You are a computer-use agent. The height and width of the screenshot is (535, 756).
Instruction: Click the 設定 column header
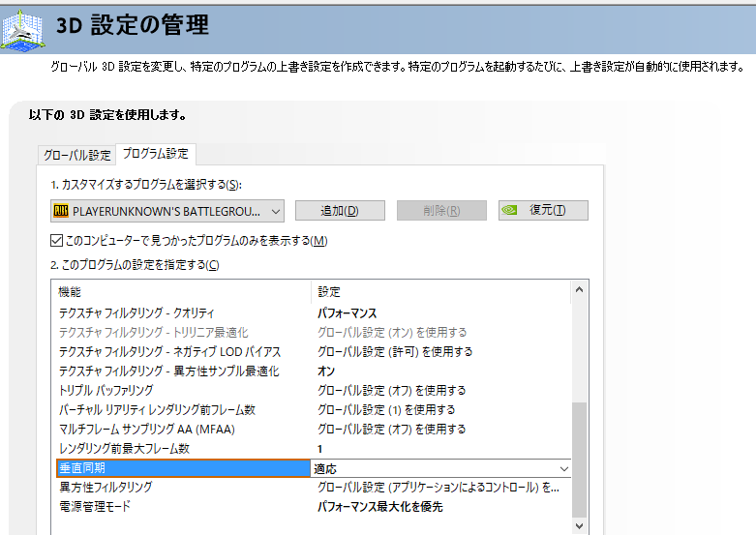pos(329,291)
